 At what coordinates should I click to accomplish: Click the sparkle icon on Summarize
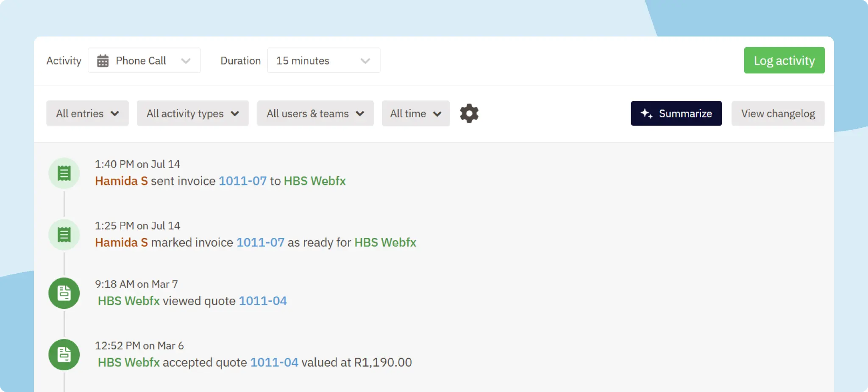tap(645, 113)
